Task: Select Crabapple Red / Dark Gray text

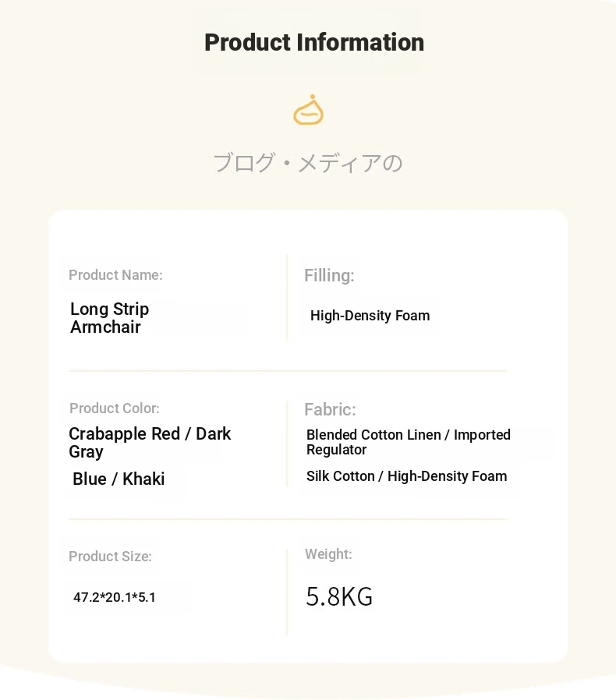Action: click(150, 443)
